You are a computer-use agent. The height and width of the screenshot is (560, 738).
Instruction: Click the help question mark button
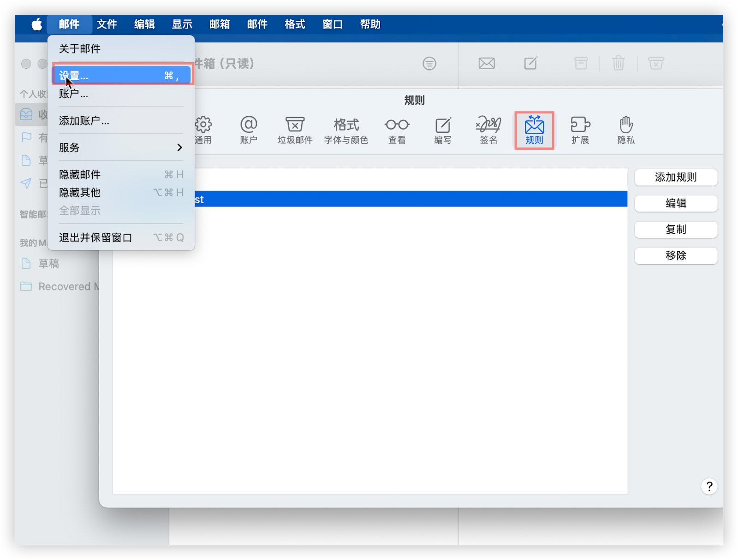(x=709, y=486)
